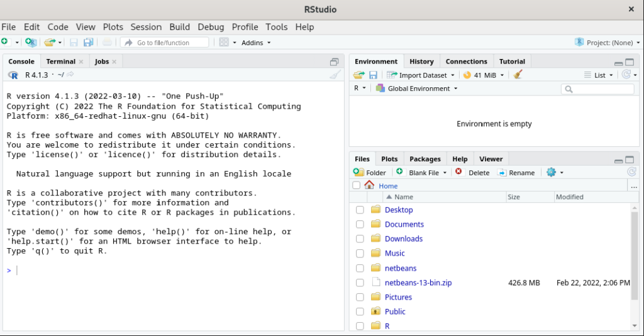
Task: Click the Print icon in main toolbar
Action: (x=107, y=42)
